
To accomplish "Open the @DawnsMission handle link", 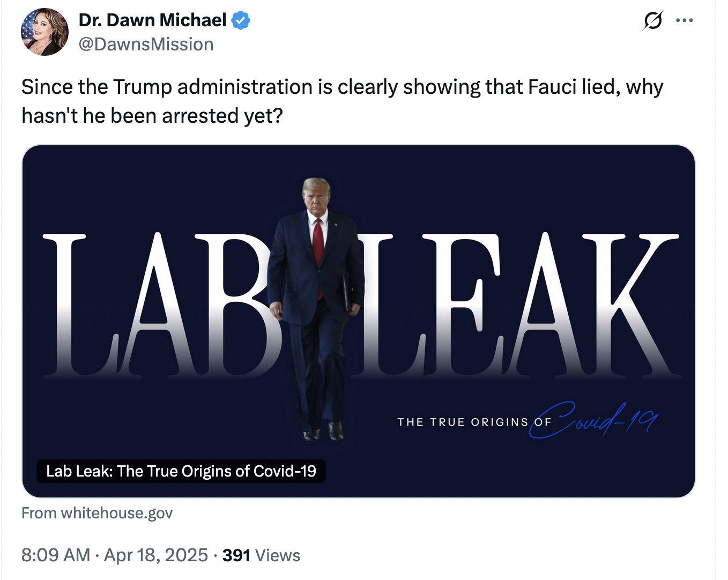I will tap(146, 44).
